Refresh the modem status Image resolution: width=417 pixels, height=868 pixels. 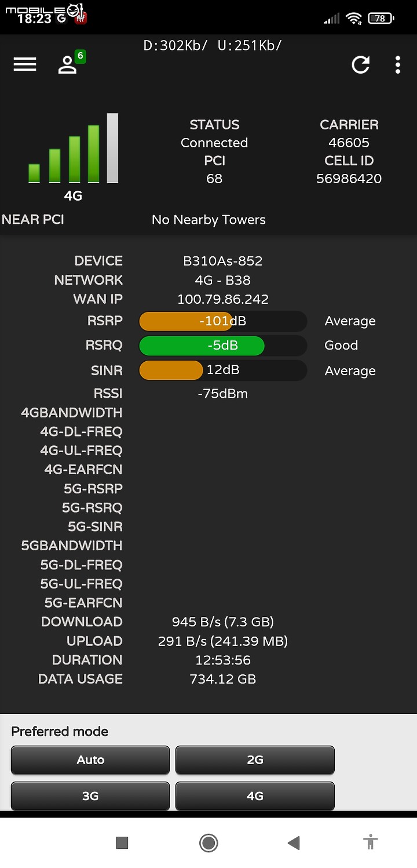tap(361, 65)
